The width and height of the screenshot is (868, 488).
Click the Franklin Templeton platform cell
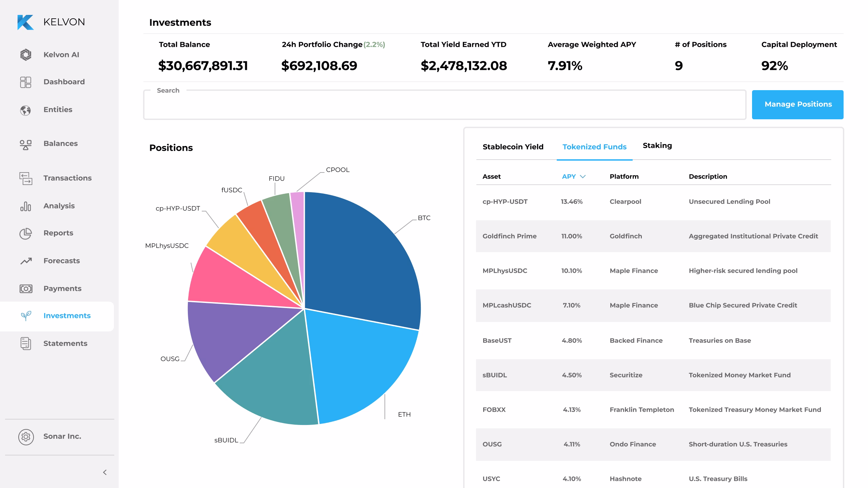point(642,410)
